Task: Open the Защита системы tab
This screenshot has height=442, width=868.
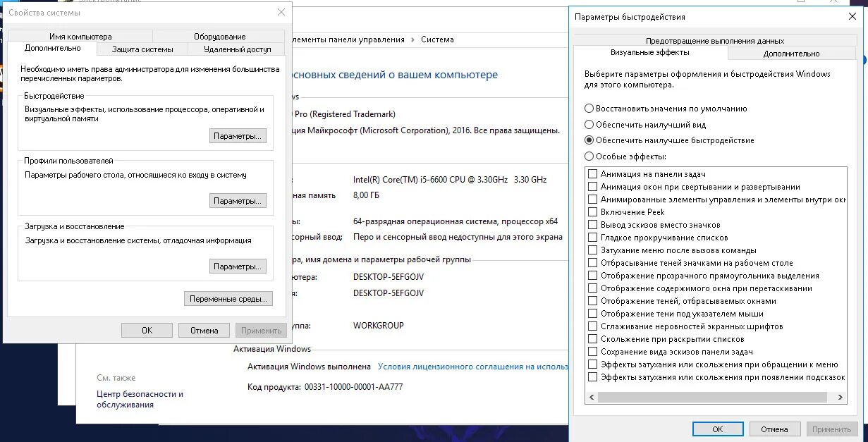Action: pyautogui.click(x=142, y=49)
